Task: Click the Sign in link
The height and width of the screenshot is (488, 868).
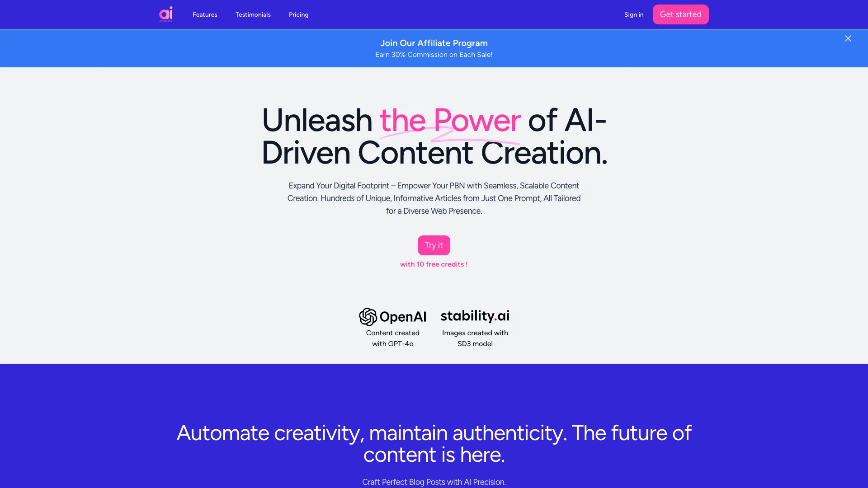Action: point(633,14)
